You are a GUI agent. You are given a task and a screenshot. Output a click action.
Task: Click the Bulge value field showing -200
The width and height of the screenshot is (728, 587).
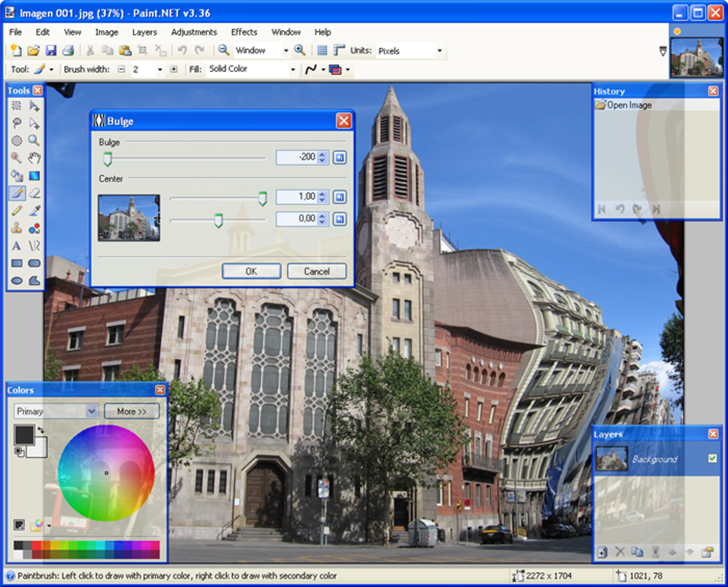coord(296,157)
